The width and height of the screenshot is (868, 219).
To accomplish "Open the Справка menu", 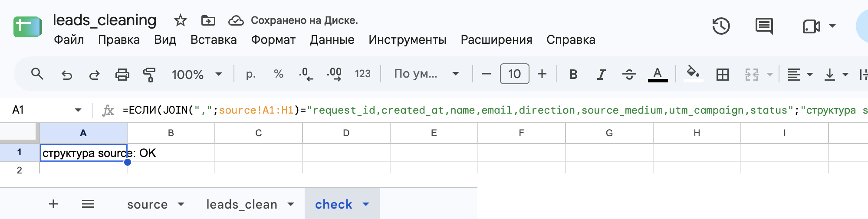I will [571, 40].
